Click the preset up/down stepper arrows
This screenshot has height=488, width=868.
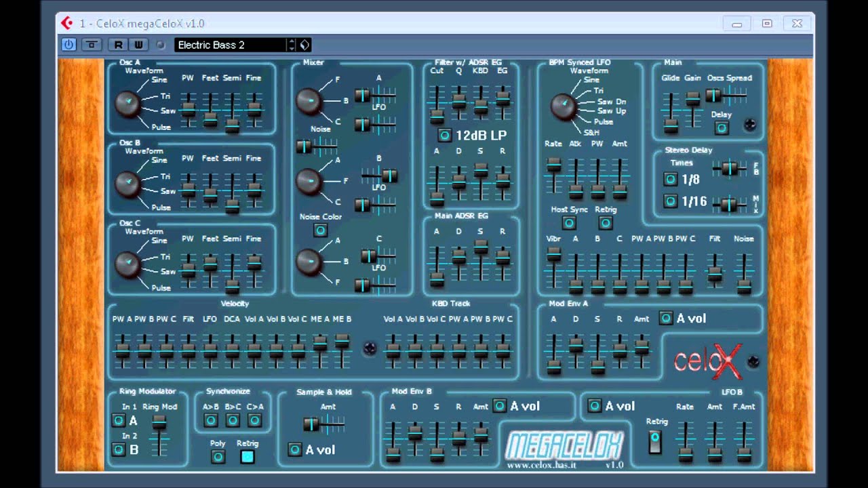point(292,45)
